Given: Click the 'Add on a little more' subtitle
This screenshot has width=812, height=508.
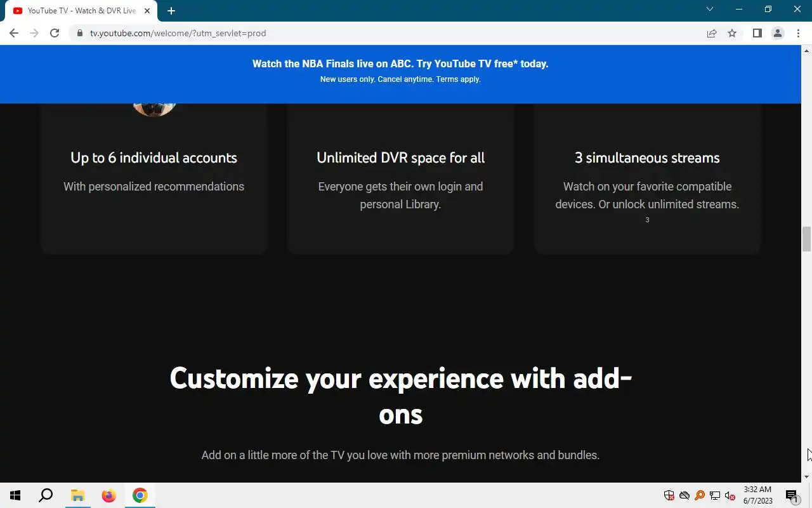Looking at the screenshot, I should (x=400, y=455).
